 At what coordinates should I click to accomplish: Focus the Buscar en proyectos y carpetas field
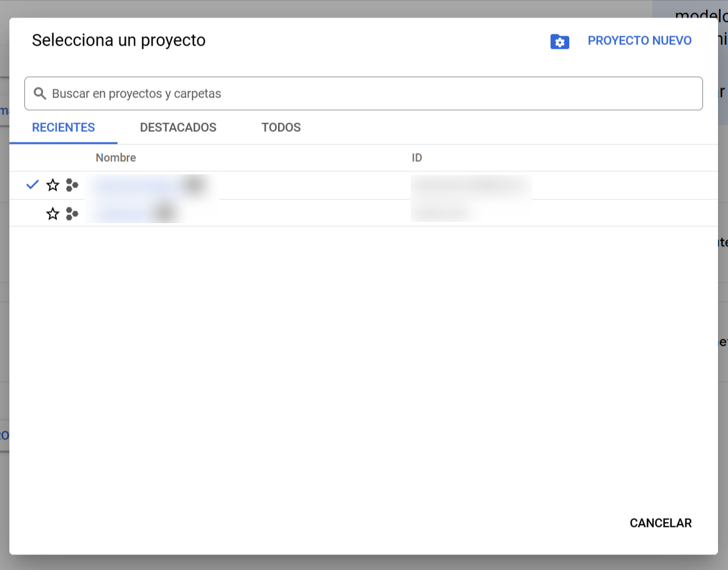pos(369,94)
